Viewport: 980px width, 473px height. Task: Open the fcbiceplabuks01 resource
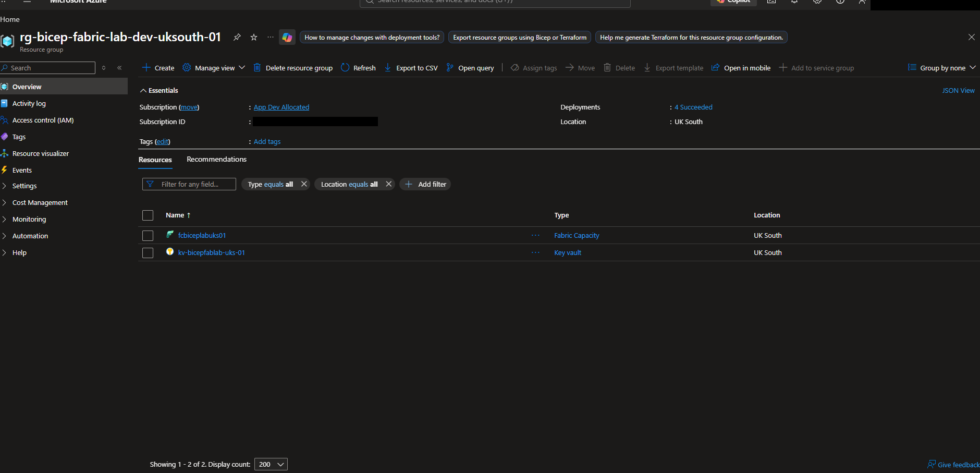pyautogui.click(x=202, y=235)
